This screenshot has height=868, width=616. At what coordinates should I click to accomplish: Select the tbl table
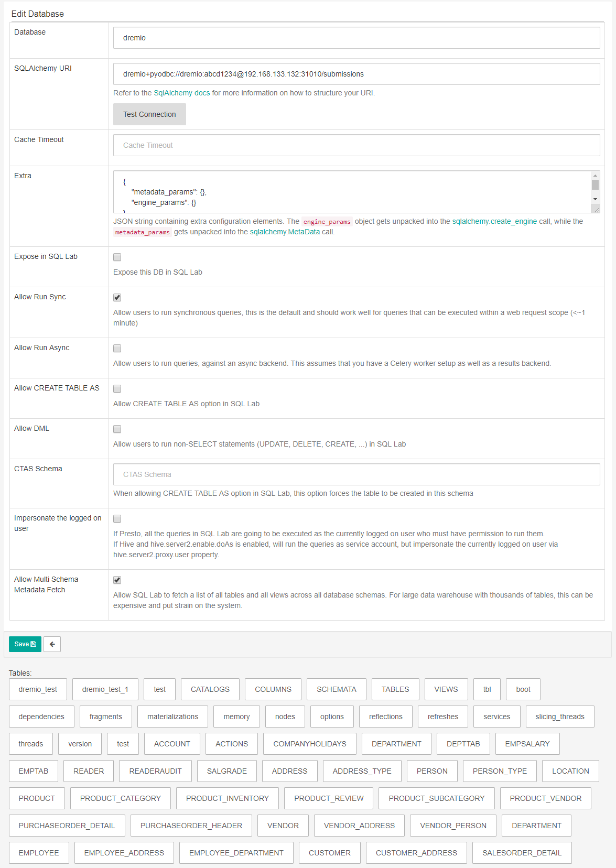(487, 689)
